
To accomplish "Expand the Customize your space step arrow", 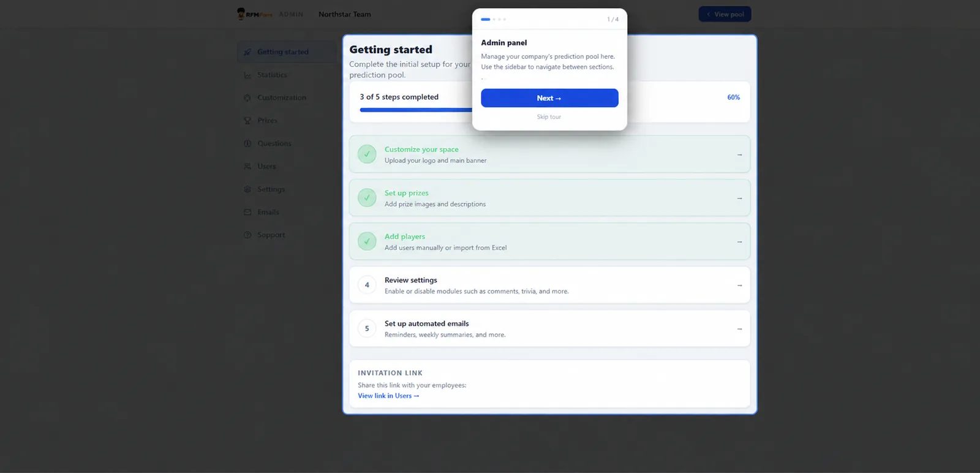I will [739, 155].
